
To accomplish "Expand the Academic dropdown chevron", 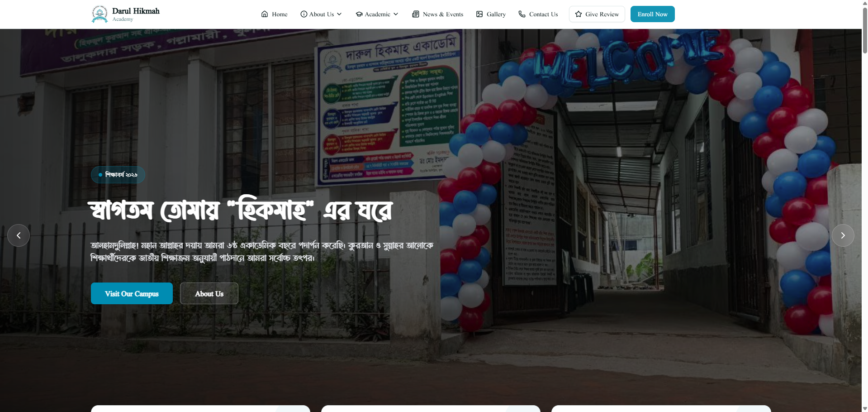I will pos(396,14).
